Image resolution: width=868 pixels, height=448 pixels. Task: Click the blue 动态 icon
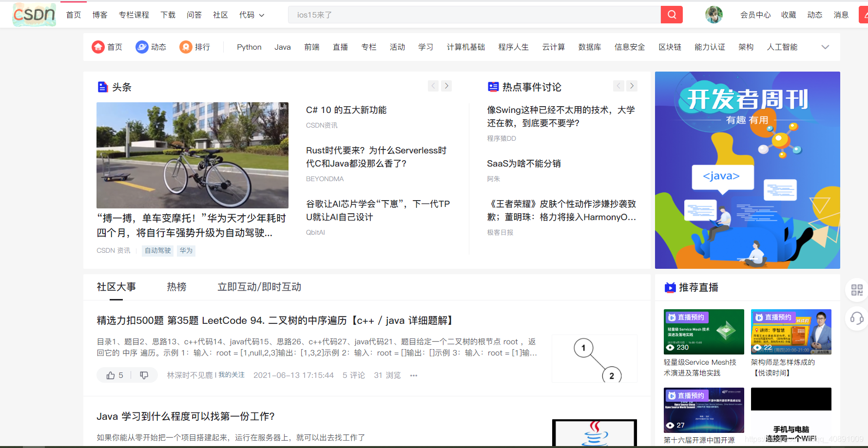142,47
